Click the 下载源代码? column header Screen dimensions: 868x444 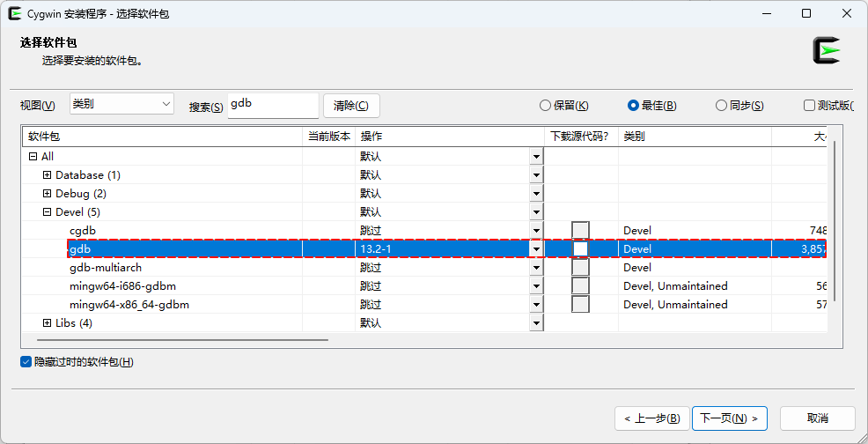click(x=581, y=137)
